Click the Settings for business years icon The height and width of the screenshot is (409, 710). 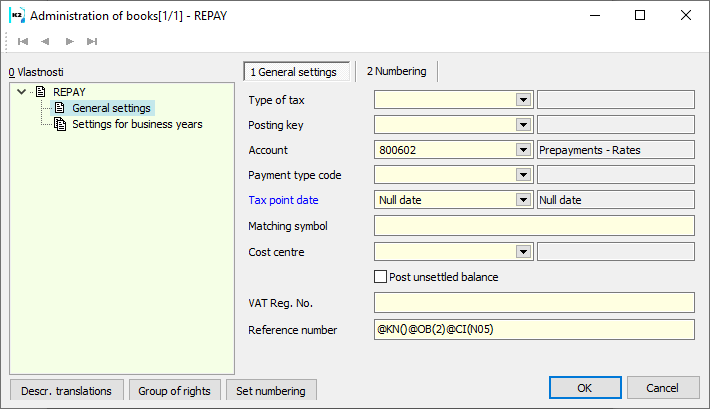pos(60,124)
